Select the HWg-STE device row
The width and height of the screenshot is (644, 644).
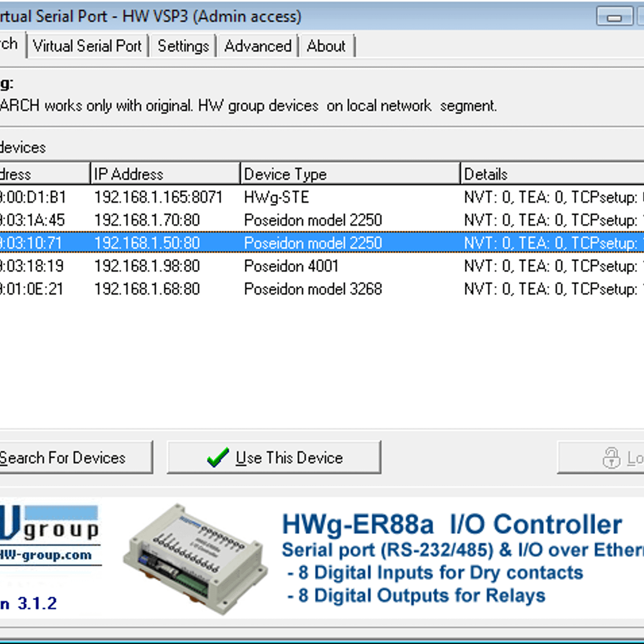click(276, 197)
